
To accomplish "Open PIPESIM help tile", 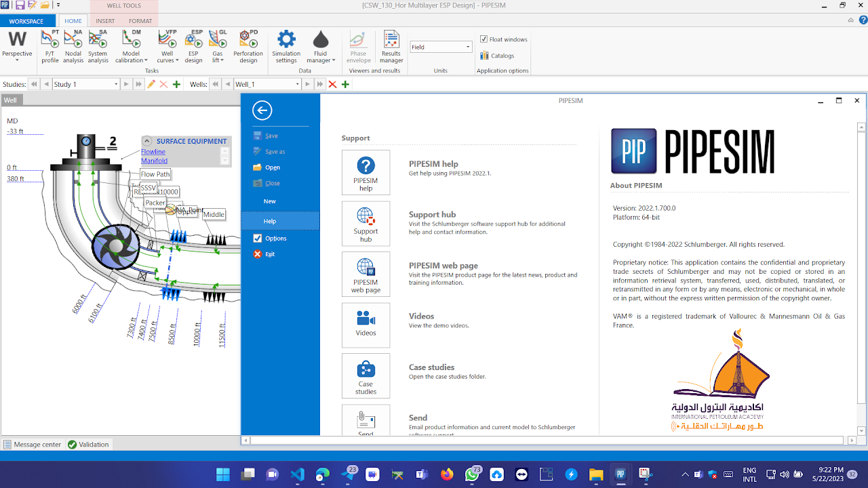I will point(366,172).
